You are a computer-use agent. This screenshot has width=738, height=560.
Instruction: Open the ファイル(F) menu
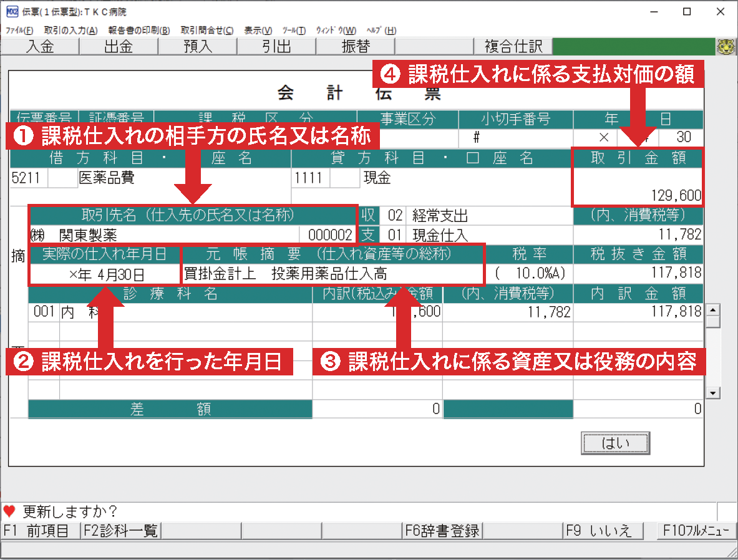pyautogui.click(x=19, y=30)
